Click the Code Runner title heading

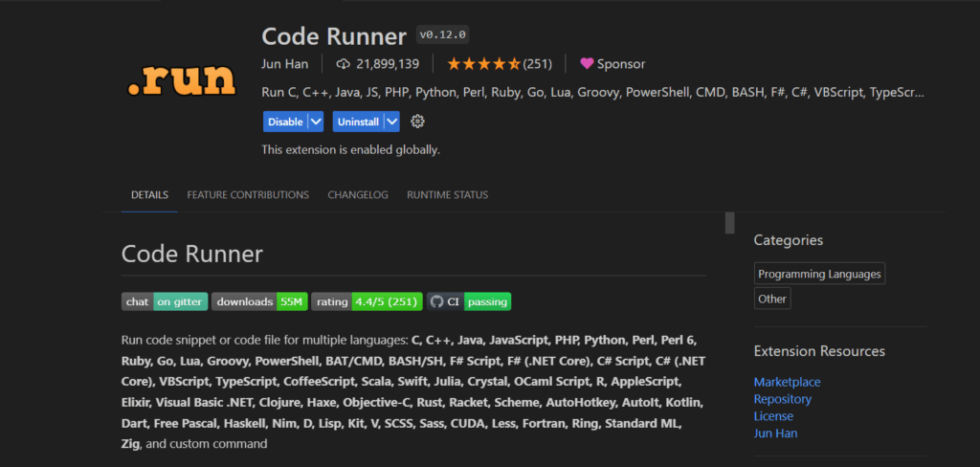point(334,36)
